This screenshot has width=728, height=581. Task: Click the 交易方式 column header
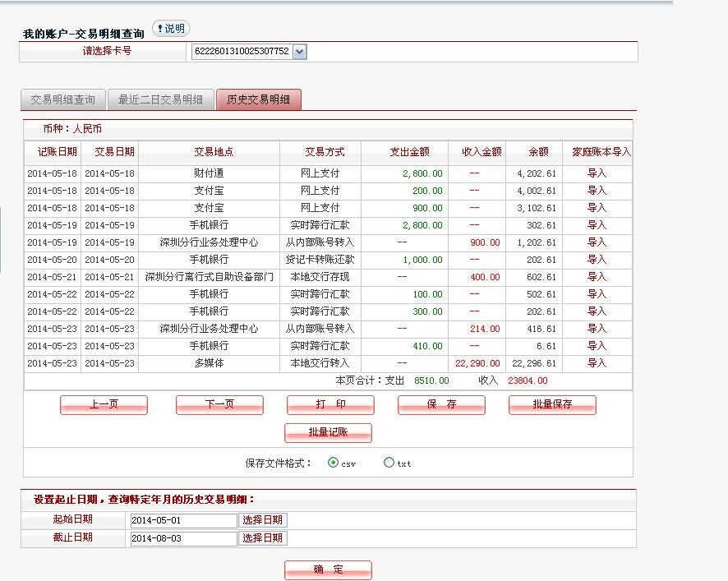(325, 152)
